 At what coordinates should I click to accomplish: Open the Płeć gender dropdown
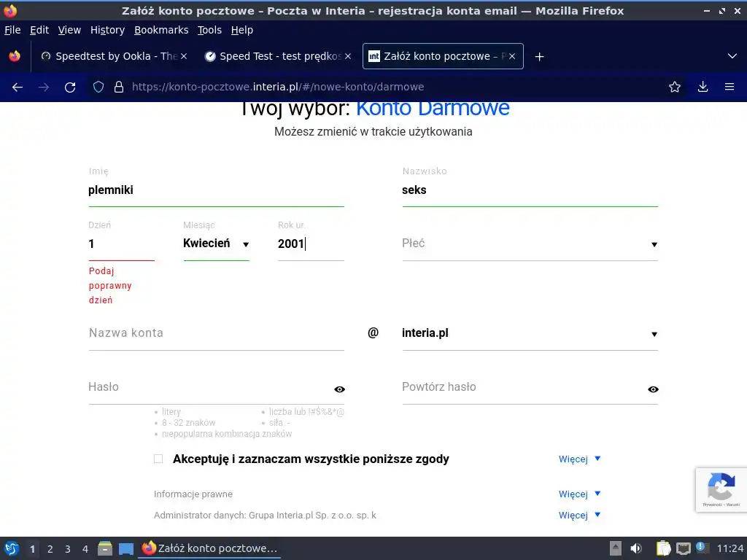(530, 244)
